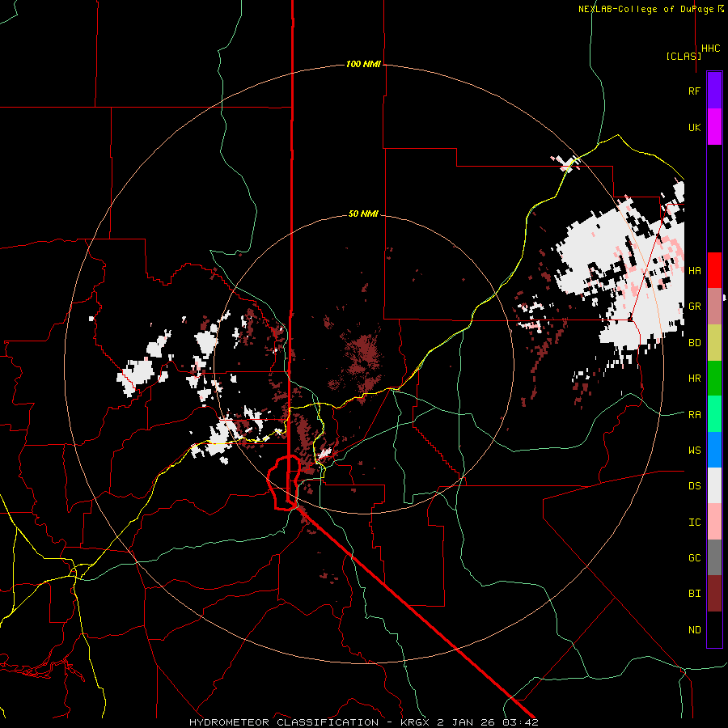Click the ND legend label
The height and width of the screenshot is (728, 728).
click(x=694, y=630)
